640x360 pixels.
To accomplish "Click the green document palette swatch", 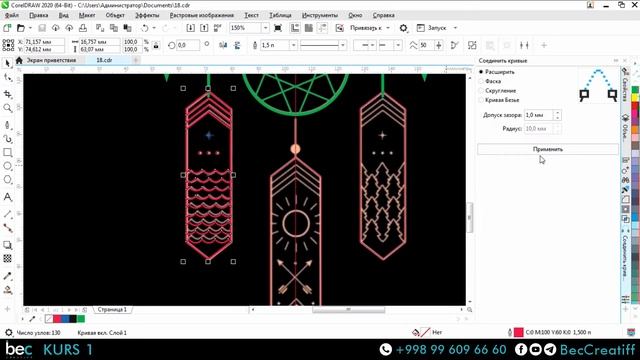I will (81, 319).
